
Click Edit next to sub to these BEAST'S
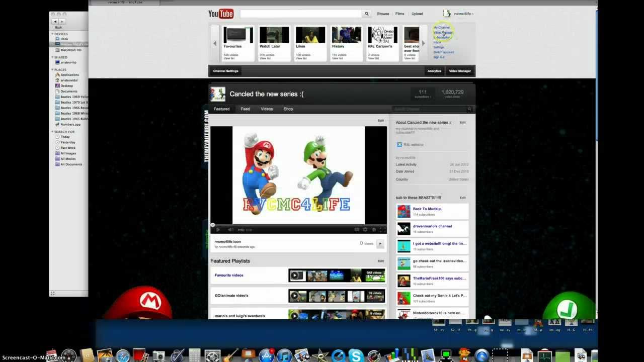click(x=462, y=198)
